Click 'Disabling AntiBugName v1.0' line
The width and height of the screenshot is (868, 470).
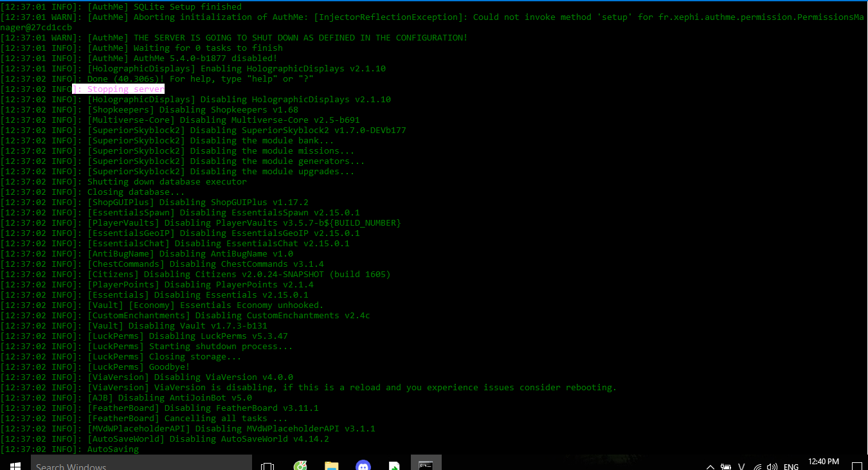click(x=146, y=254)
